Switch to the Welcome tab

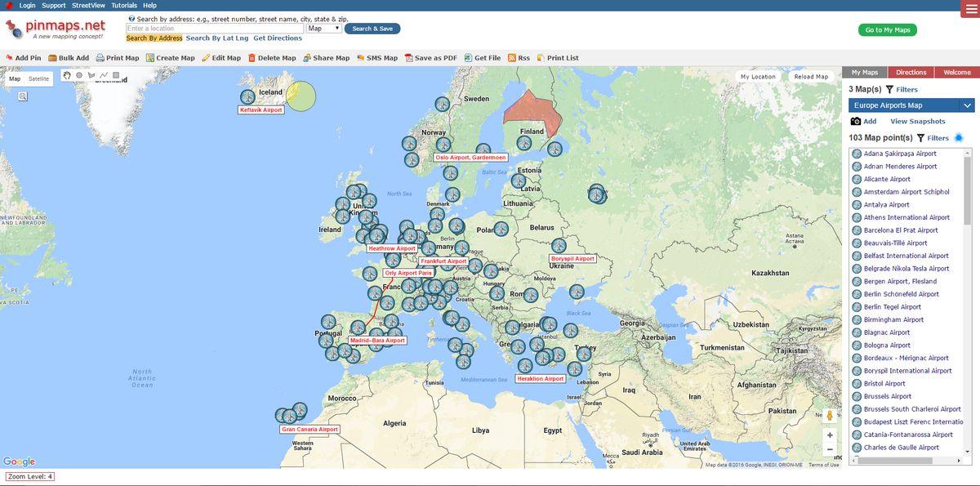point(957,73)
